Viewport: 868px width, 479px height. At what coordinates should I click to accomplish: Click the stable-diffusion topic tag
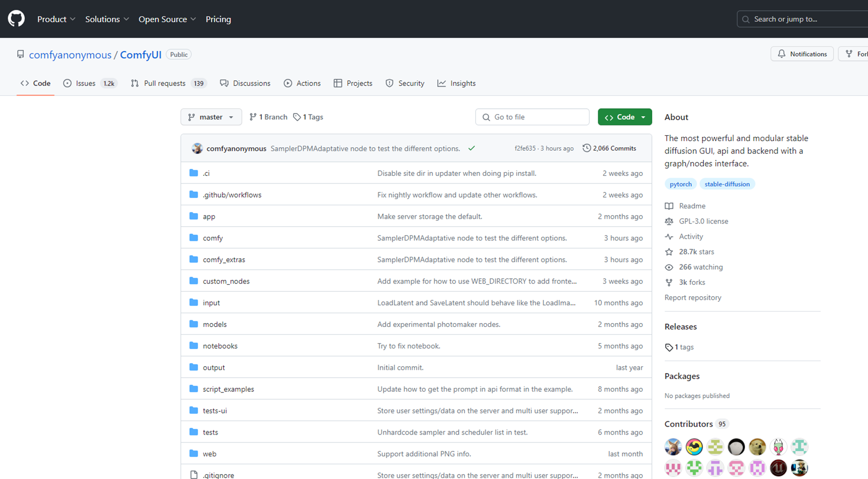727,184
